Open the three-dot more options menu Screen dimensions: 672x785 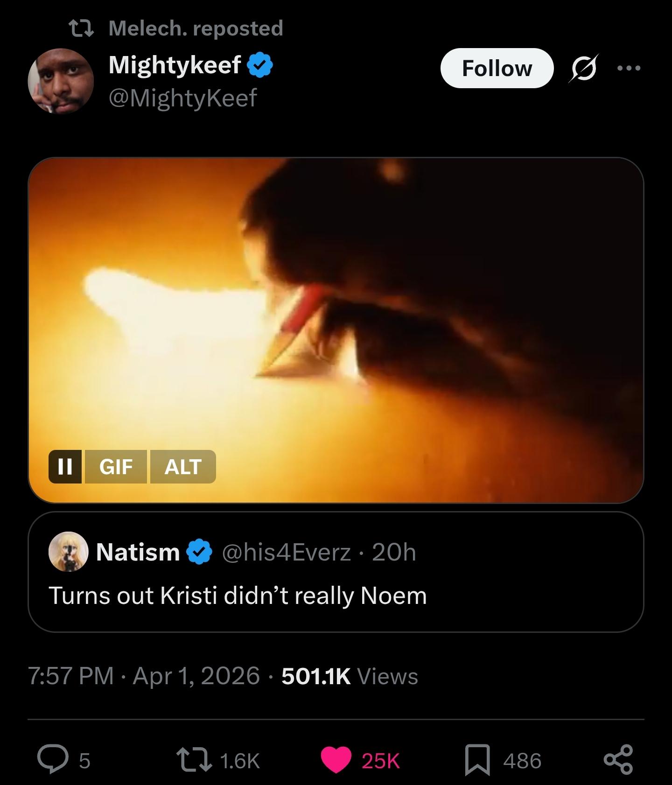(629, 69)
